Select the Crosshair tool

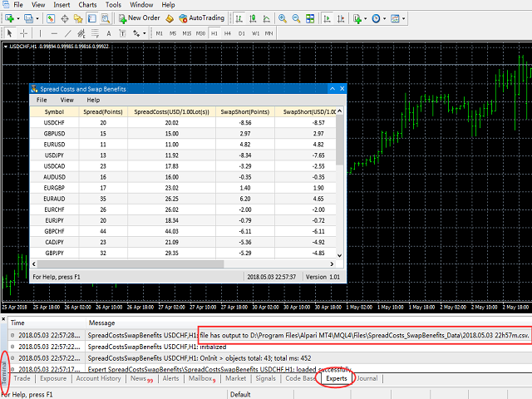click(23, 33)
